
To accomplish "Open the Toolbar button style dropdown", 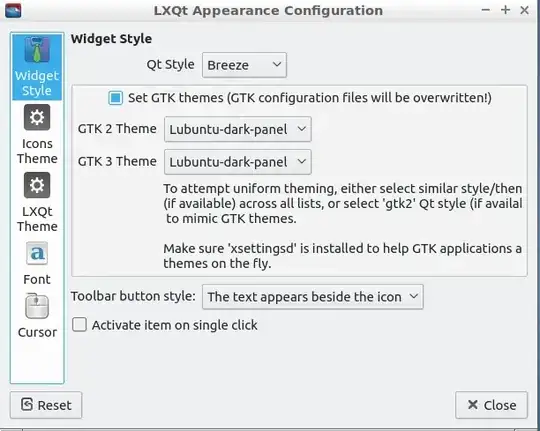I will pos(313,297).
